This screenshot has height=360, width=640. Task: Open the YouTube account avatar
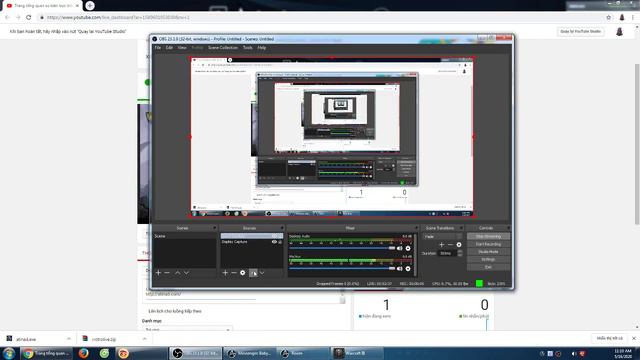coord(619,32)
